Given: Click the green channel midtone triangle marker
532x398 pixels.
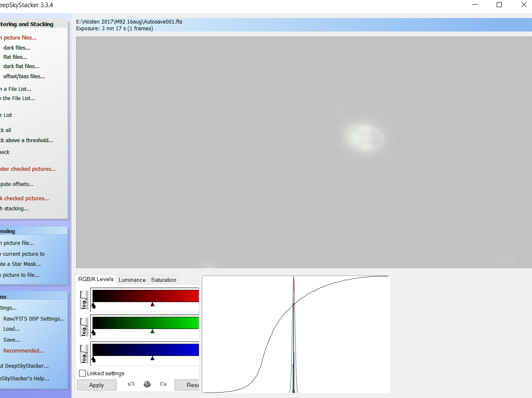Looking at the screenshot, I should coord(152,332).
